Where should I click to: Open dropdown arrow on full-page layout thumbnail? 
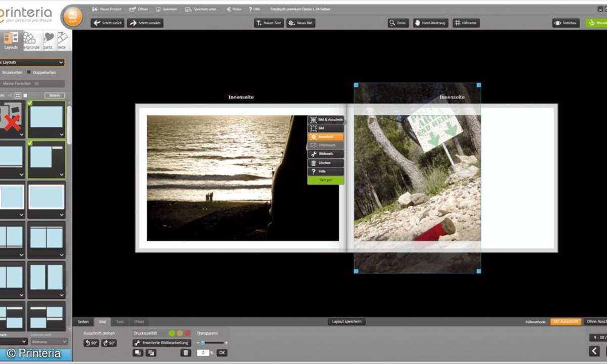[x=61, y=134]
